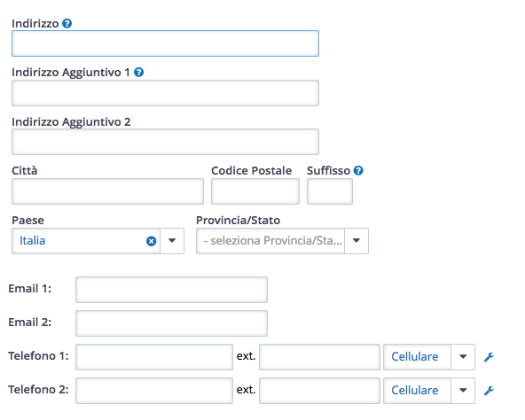Click into Indirizzo Aggiuntivo 2 field
The height and width of the screenshot is (420, 525).
166,142
